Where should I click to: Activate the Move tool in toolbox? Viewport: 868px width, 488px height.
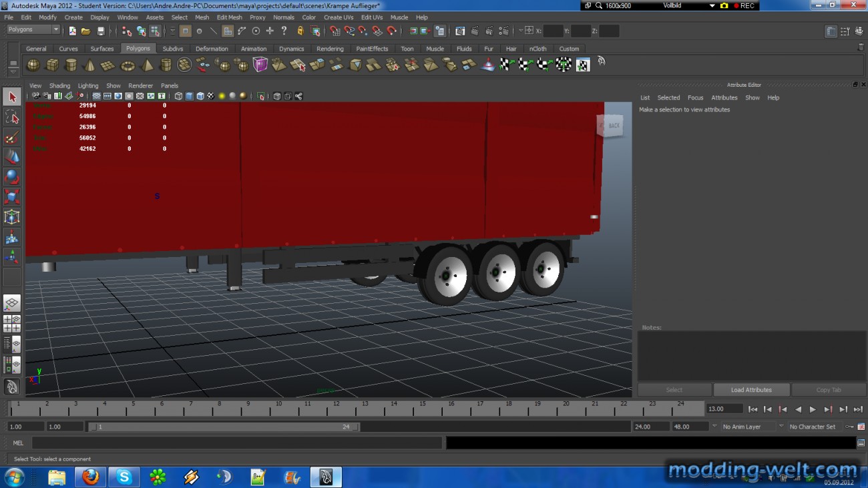(12, 157)
